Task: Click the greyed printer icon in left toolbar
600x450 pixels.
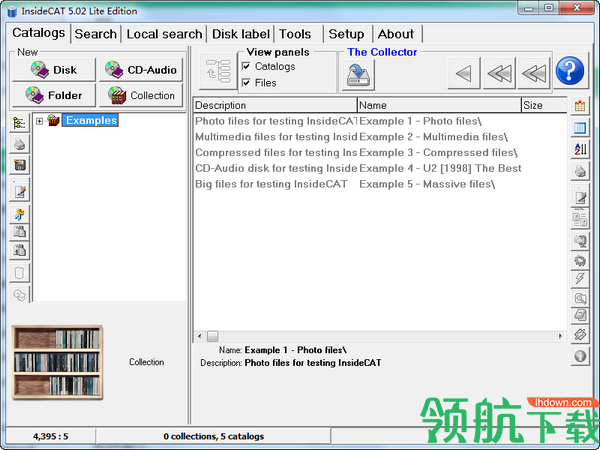Action: coord(20,145)
